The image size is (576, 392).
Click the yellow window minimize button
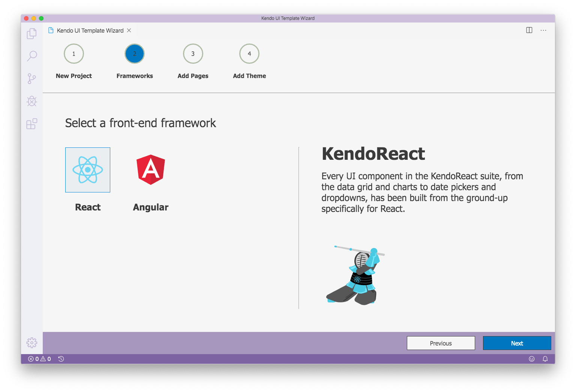(x=34, y=18)
